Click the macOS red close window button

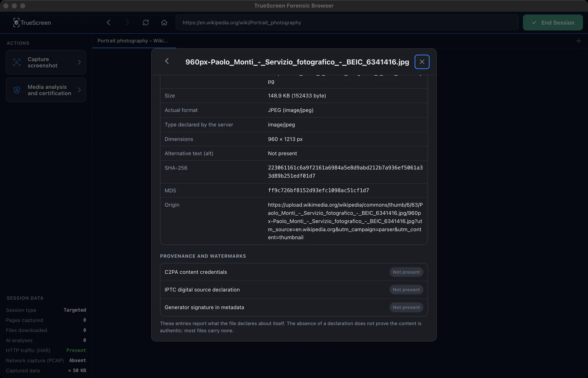6,6
